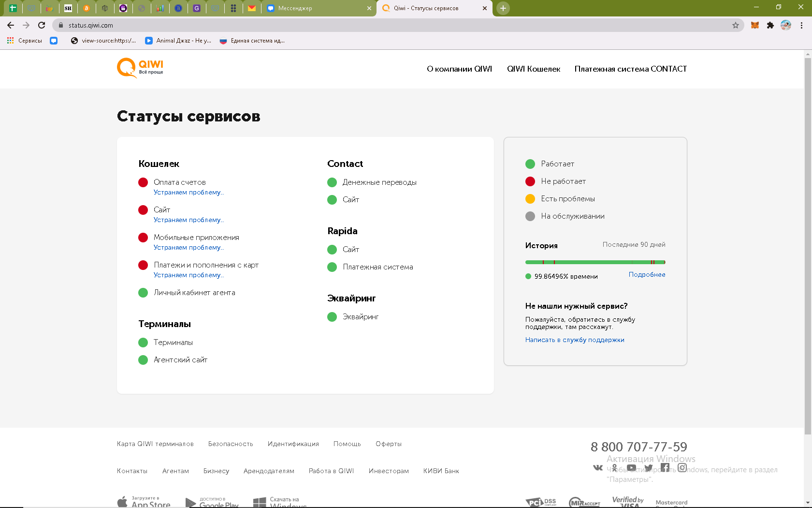Click the Личный кабинет агента row
The image size is (812, 508).
(x=187, y=292)
